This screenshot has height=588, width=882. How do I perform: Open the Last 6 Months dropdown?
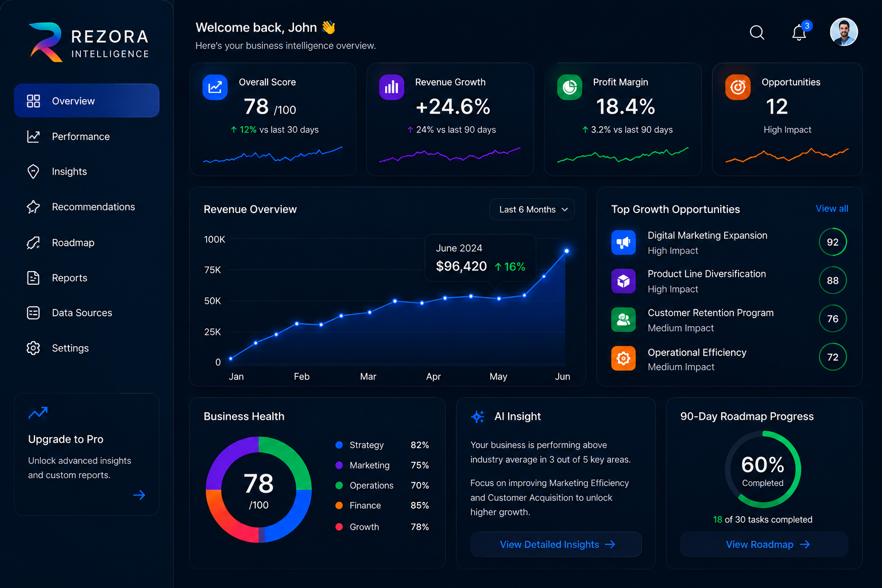pyautogui.click(x=532, y=210)
